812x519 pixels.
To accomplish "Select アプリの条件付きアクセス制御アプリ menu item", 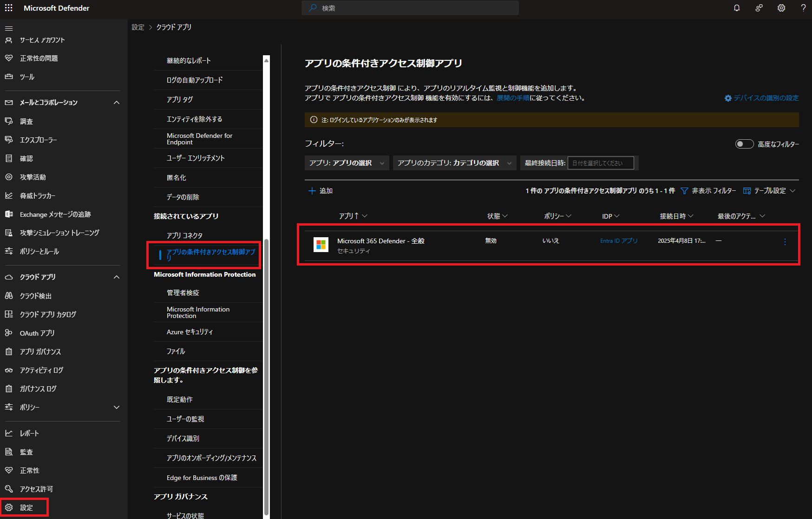I will [208, 255].
